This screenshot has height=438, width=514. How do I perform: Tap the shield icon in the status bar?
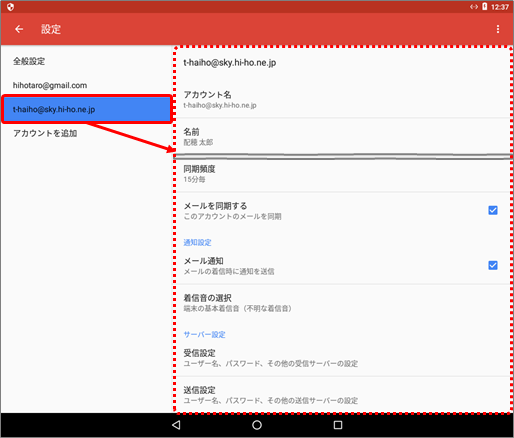tap(10, 7)
